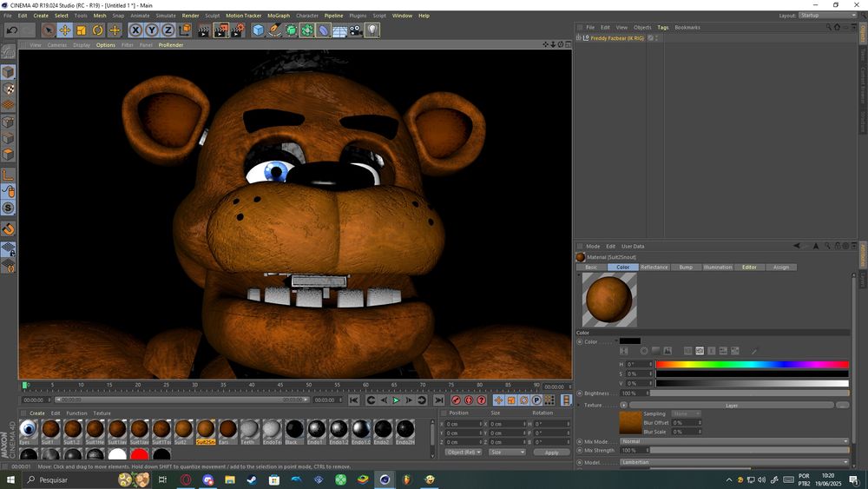
Task: Select the Teeth material thumbnail
Action: click(250, 430)
